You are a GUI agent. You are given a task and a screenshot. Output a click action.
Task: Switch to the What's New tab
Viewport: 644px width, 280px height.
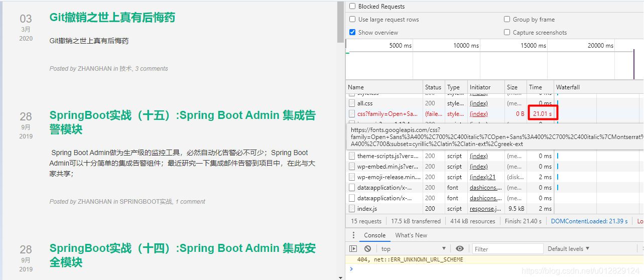click(411, 235)
